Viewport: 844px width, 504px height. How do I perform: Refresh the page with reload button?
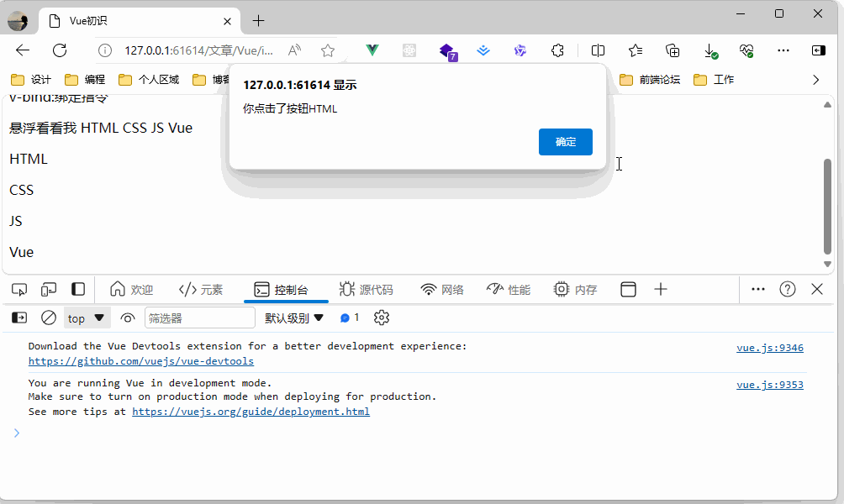coord(60,50)
